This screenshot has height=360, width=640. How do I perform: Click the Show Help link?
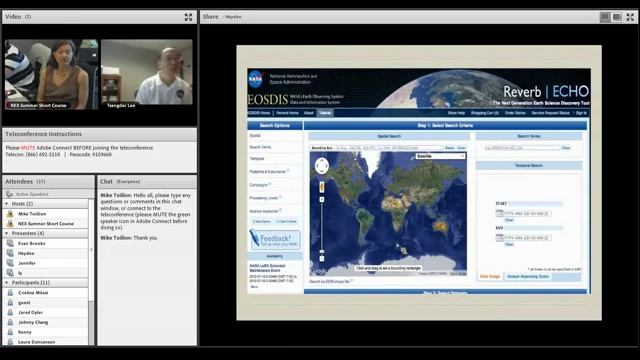[456, 113]
